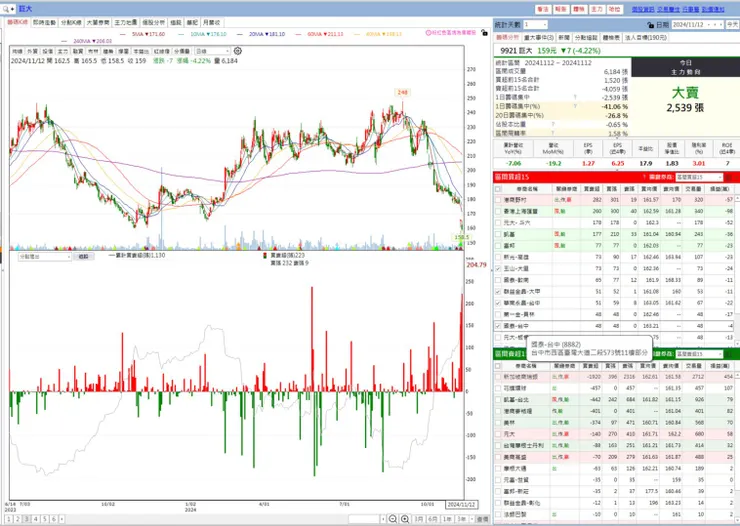Switch to 主力地圖 tab
The height and width of the screenshot is (526, 740).
(x=126, y=22)
